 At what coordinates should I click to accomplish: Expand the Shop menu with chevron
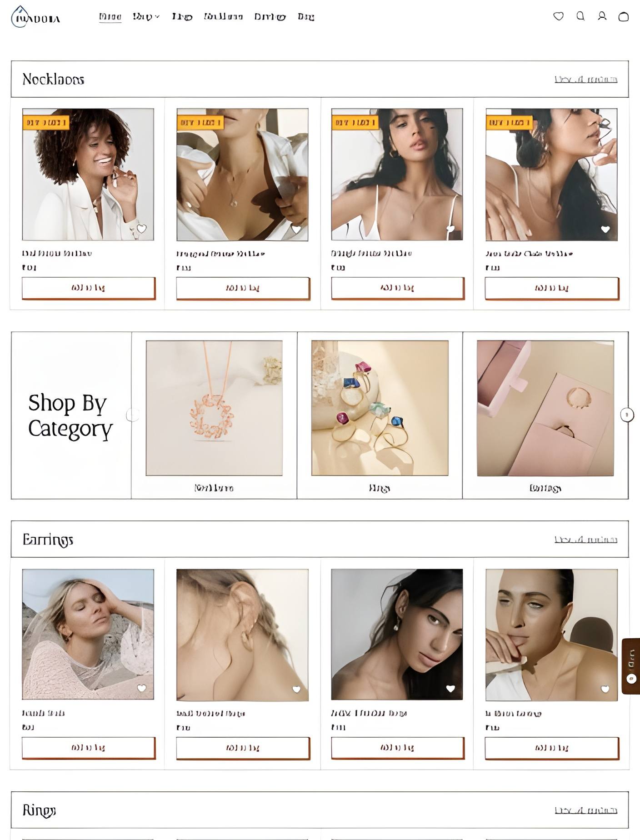pos(146,17)
